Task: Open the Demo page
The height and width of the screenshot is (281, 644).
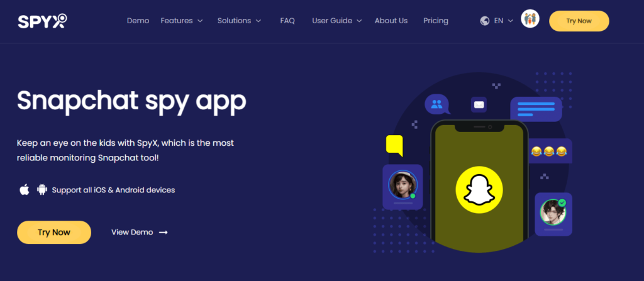Action: pos(138,21)
